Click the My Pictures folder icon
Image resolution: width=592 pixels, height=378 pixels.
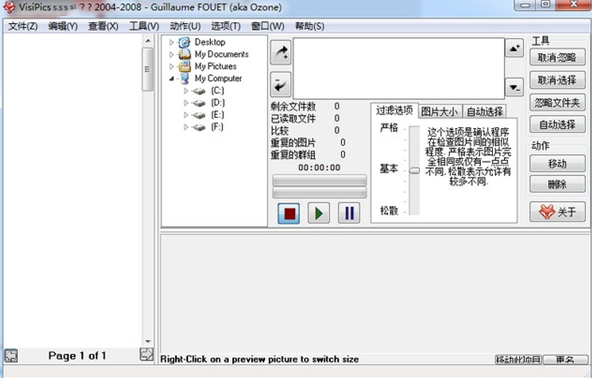[184, 66]
